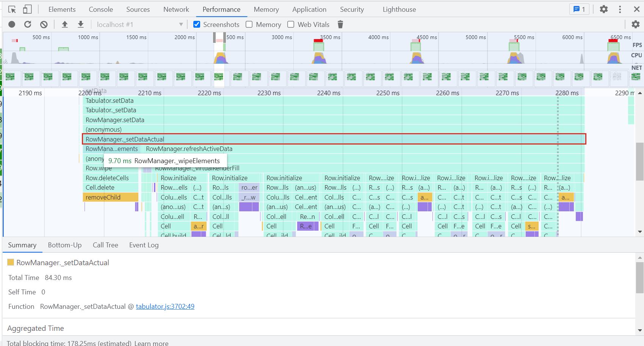Click the Summary pane scrollbar down arrow

(640, 330)
